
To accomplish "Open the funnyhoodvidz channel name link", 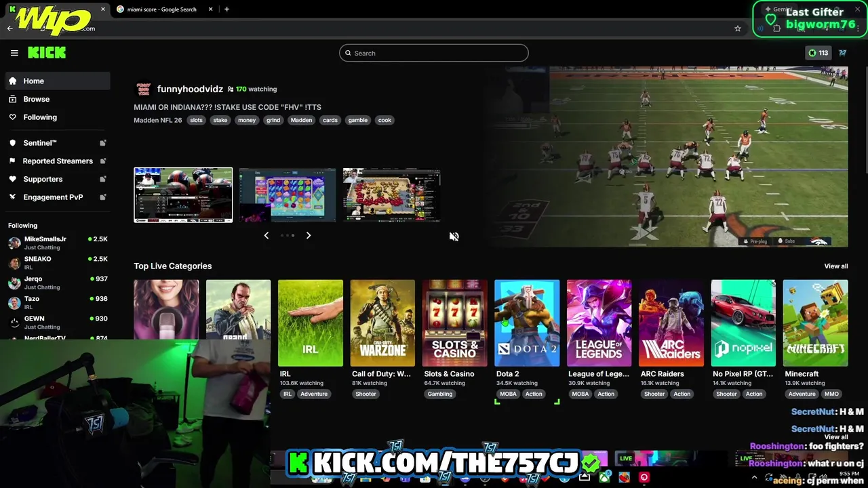I will point(190,89).
